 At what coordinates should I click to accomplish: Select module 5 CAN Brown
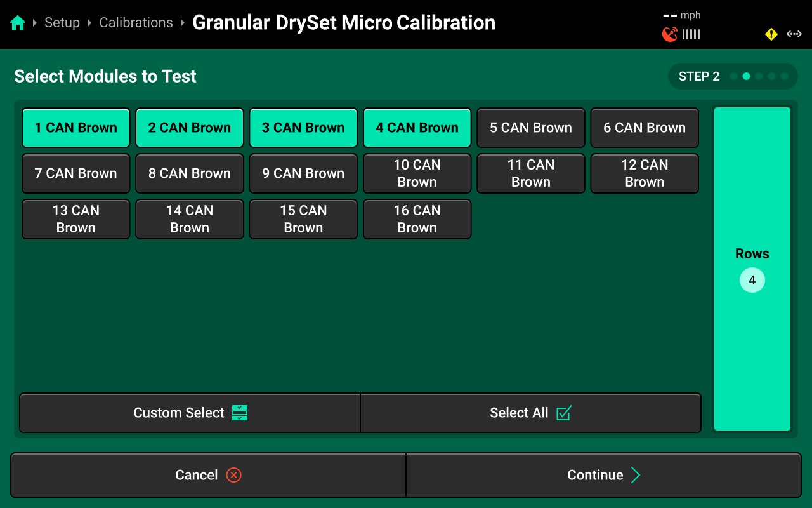tap(531, 128)
